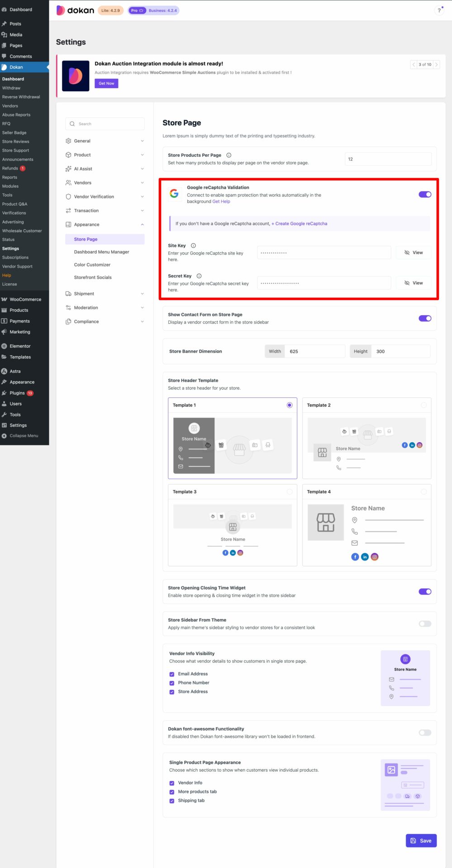Viewport: 452px width, 868px height.
Task: Click the Shipment truck icon
Action: pyautogui.click(x=68, y=294)
